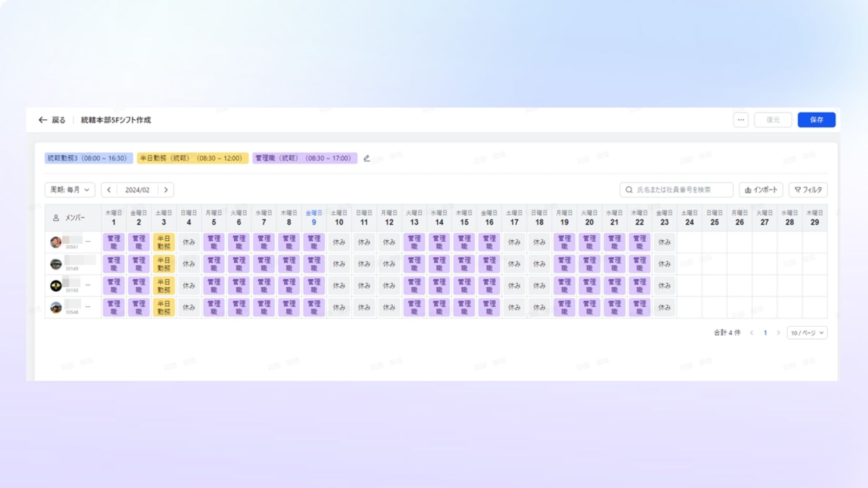This screenshot has width=868, height=488.
Task: Select the yellow 半日勤務 shift tag
Action: coord(192,158)
